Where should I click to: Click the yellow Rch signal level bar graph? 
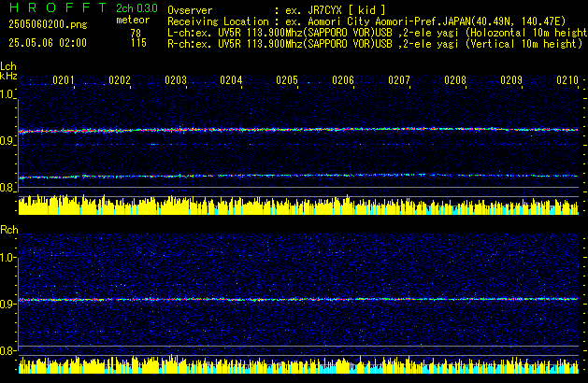point(298,364)
